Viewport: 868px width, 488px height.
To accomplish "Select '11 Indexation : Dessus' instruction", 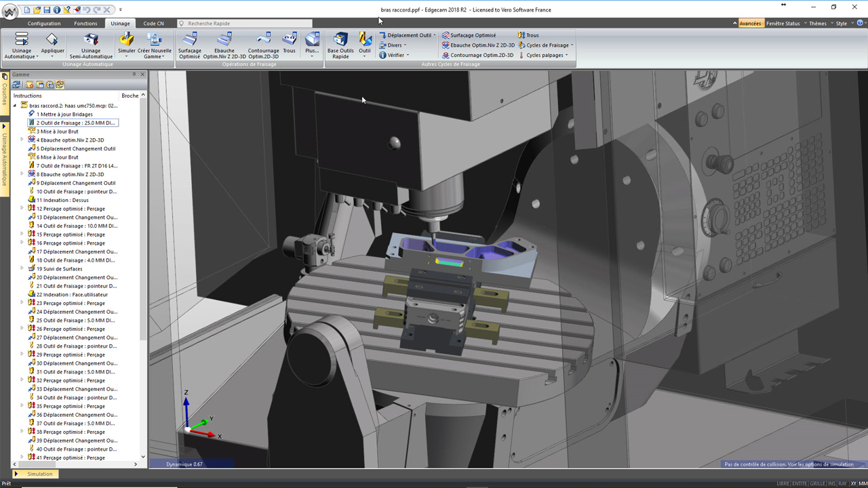I will coord(62,200).
